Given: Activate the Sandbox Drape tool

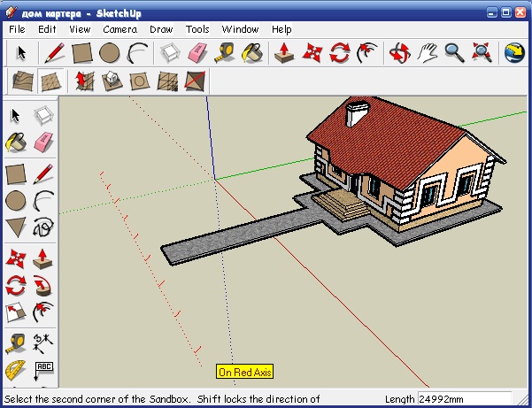Looking at the screenshot, I should (x=140, y=81).
